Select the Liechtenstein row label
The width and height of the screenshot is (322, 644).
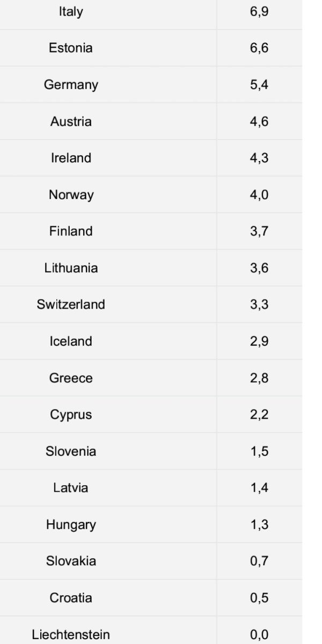tap(71, 634)
